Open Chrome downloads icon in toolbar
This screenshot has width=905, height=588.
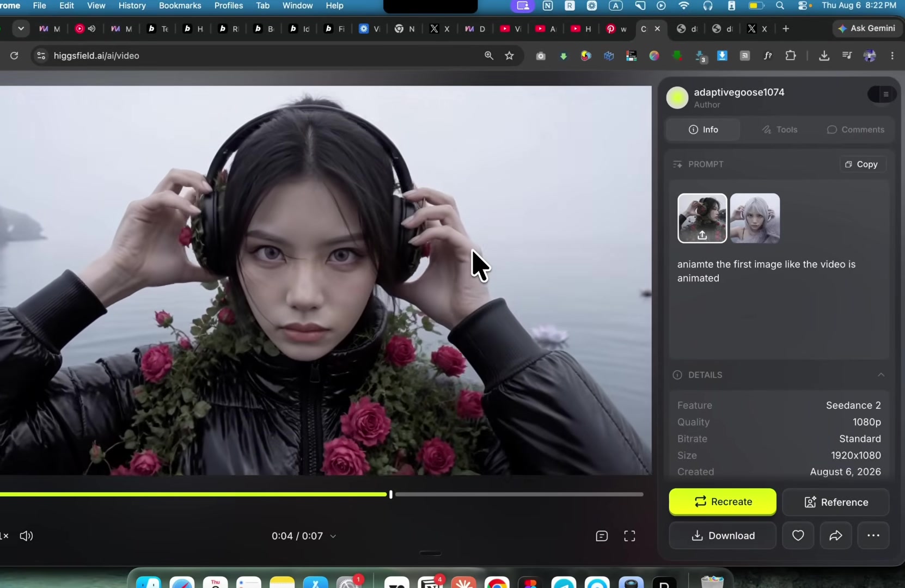tap(824, 56)
